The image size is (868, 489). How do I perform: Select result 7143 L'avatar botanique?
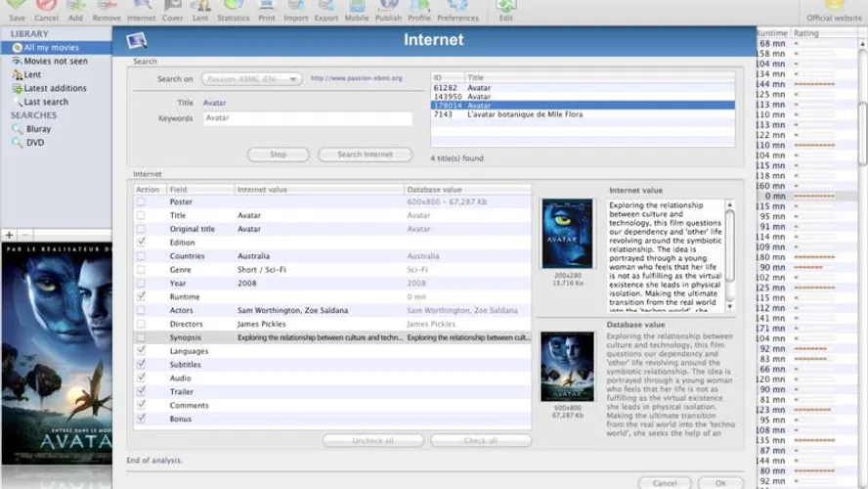pos(583,114)
